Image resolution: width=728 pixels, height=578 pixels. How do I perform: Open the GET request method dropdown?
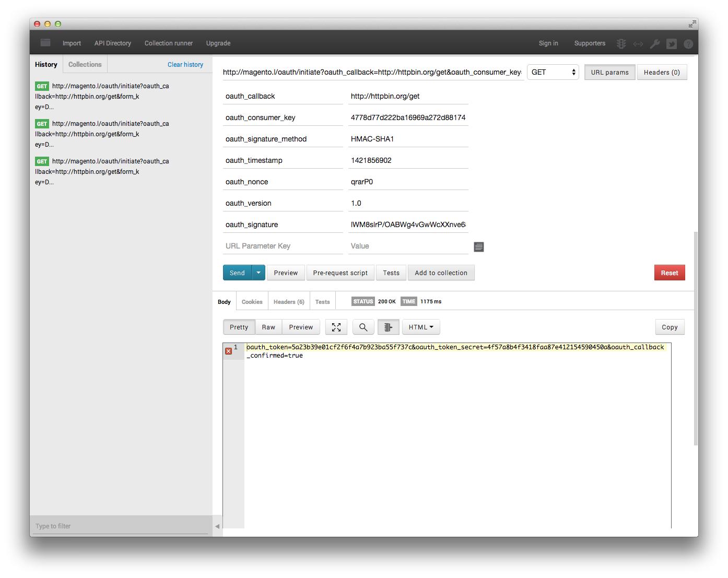coord(552,72)
